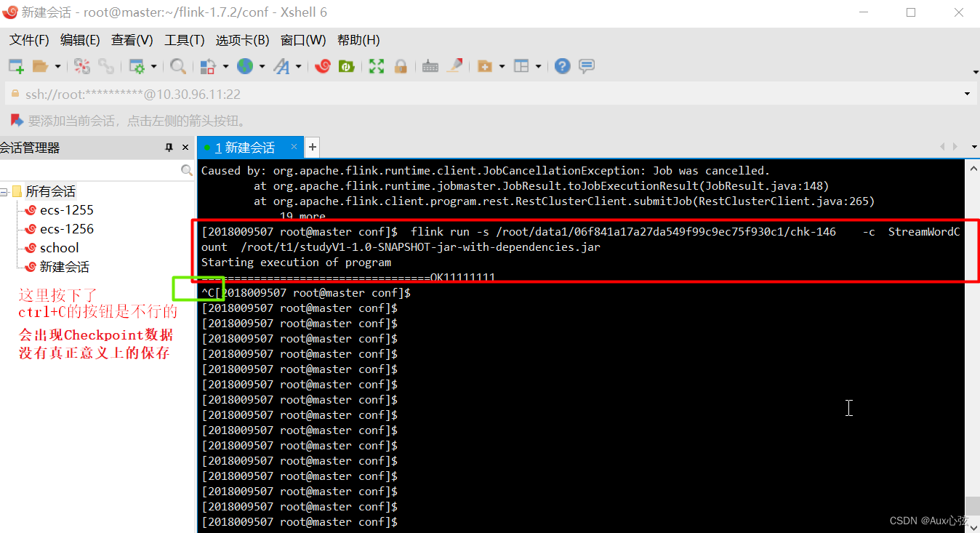Viewport: 980px width, 533px height.
Task: Open the 查看(V) menu
Action: [x=131, y=40]
